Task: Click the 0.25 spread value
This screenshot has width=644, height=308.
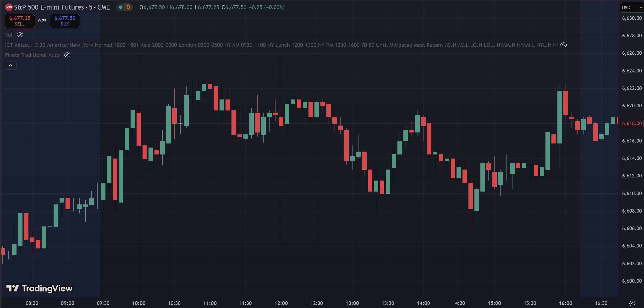Action: pyautogui.click(x=42, y=21)
